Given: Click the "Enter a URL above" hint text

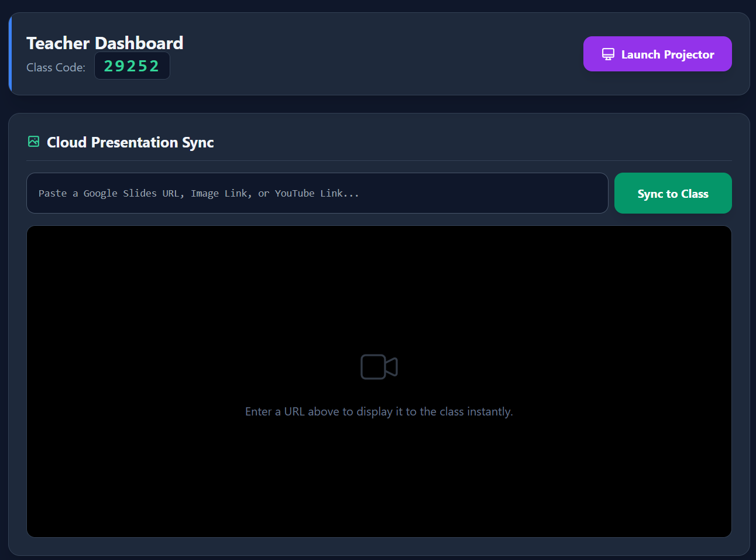Looking at the screenshot, I should (379, 411).
